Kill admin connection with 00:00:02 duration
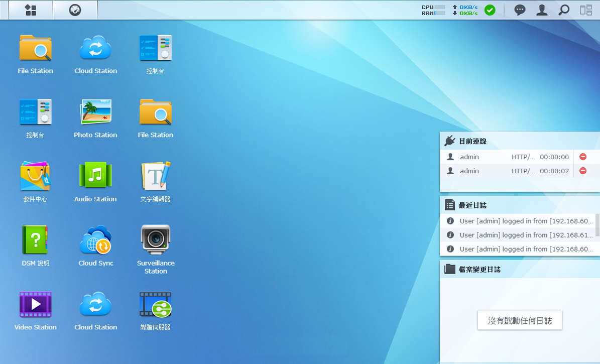 (x=583, y=171)
